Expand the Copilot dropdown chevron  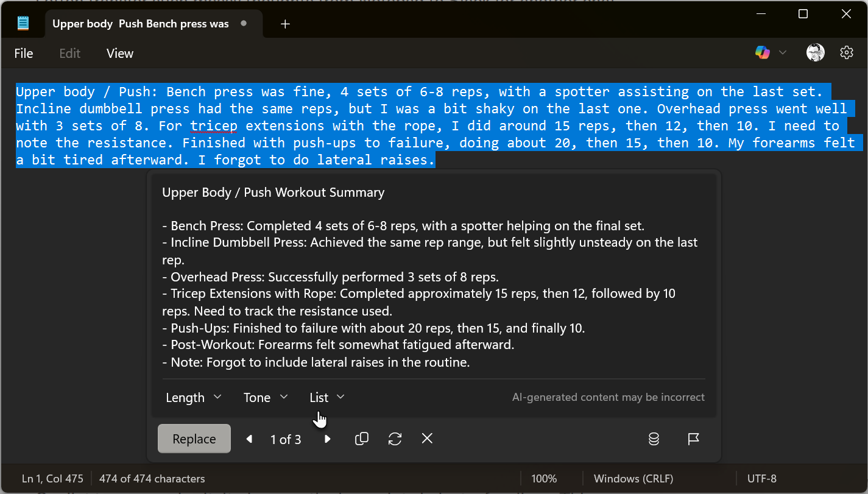click(783, 53)
